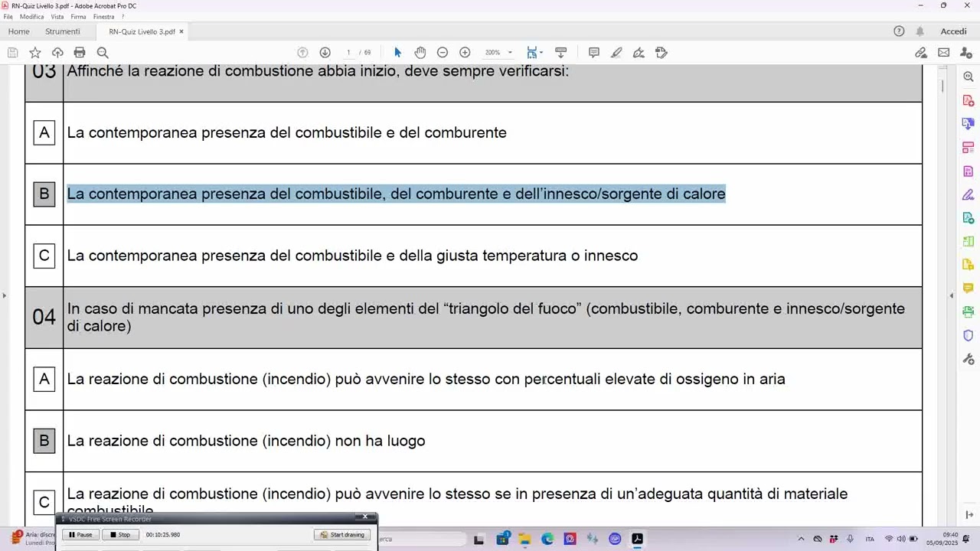Switch to the Strumenti tab
The height and width of the screenshot is (551, 980).
coord(63,31)
